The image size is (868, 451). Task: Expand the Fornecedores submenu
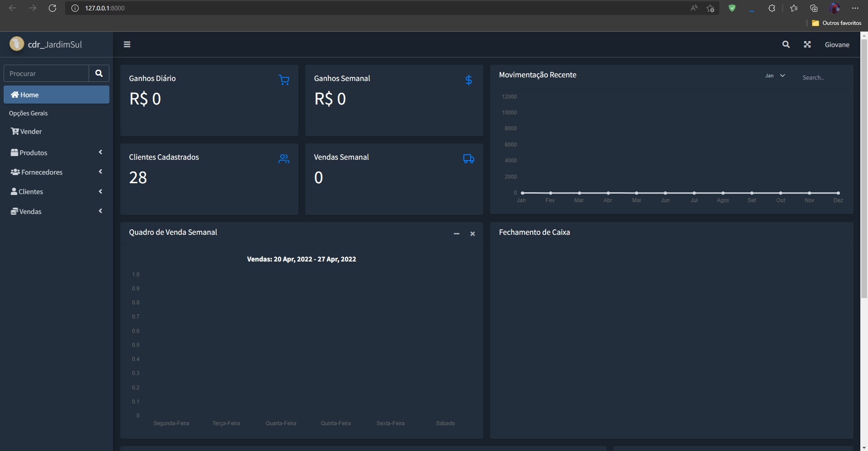[x=100, y=171]
